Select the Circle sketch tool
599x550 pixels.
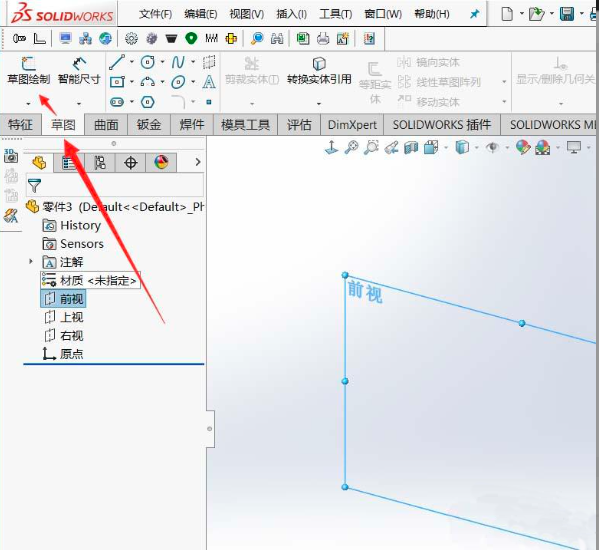[148, 62]
